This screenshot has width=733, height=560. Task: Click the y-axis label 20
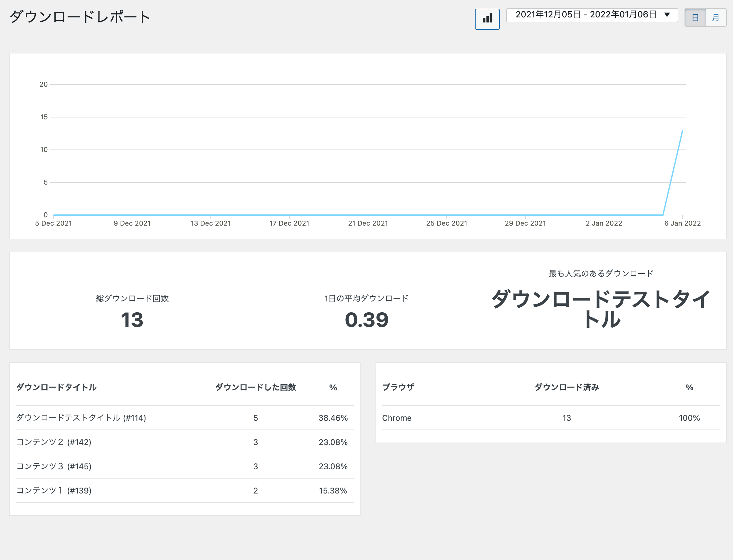tap(44, 84)
